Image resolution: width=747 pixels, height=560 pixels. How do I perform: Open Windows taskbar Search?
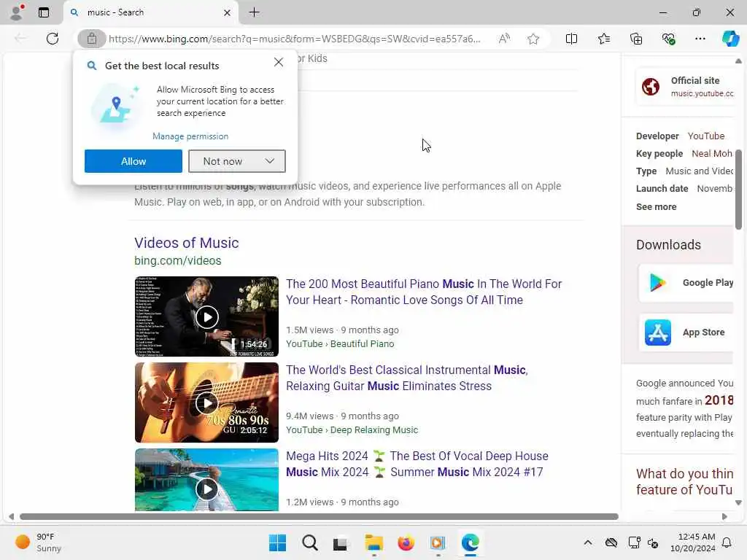(x=309, y=542)
